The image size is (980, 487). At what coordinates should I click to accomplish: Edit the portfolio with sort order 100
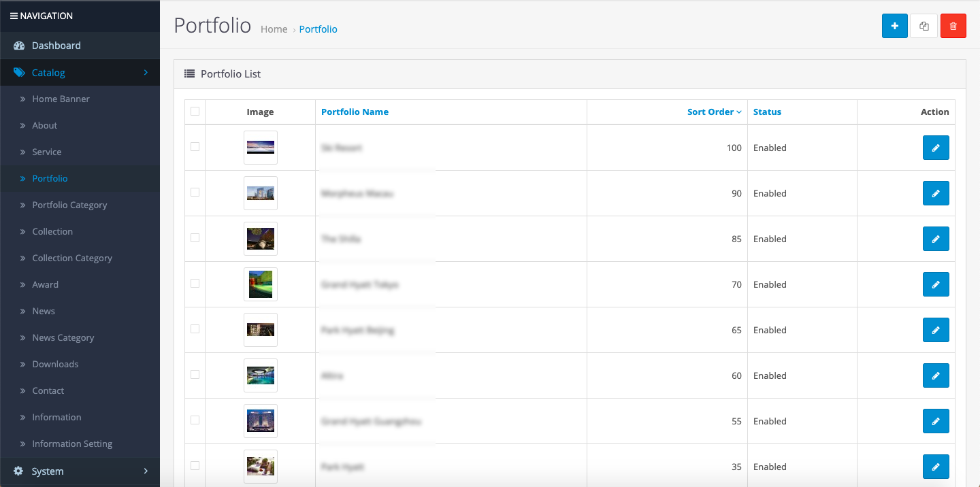935,148
